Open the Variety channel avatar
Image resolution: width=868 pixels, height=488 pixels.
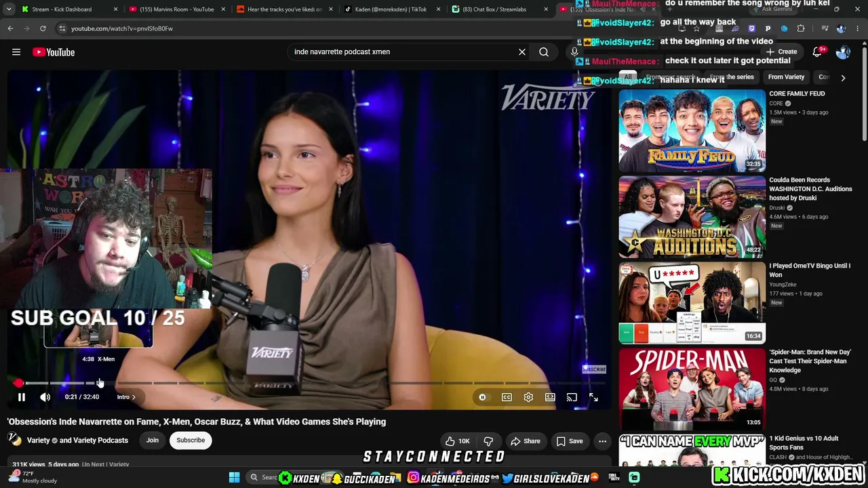click(x=14, y=440)
